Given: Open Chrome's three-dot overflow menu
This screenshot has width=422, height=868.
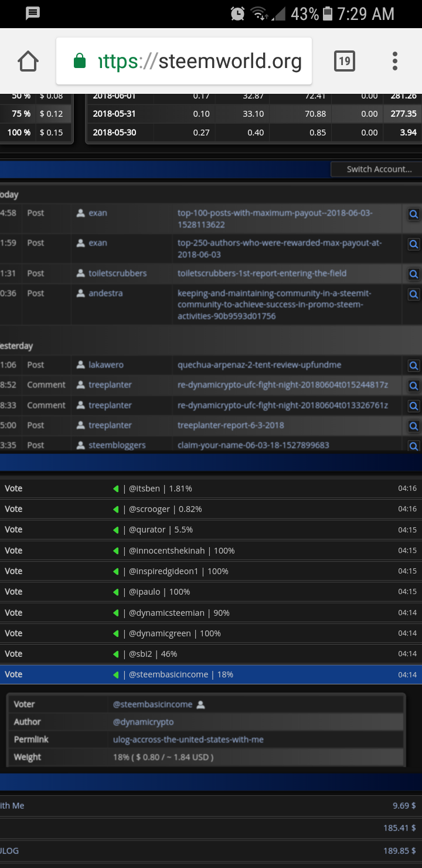Looking at the screenshot, I should pos(395,61).
